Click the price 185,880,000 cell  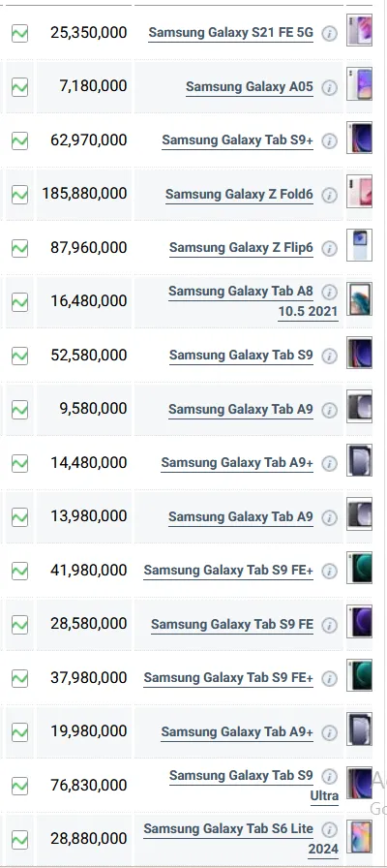click(84, 194)
